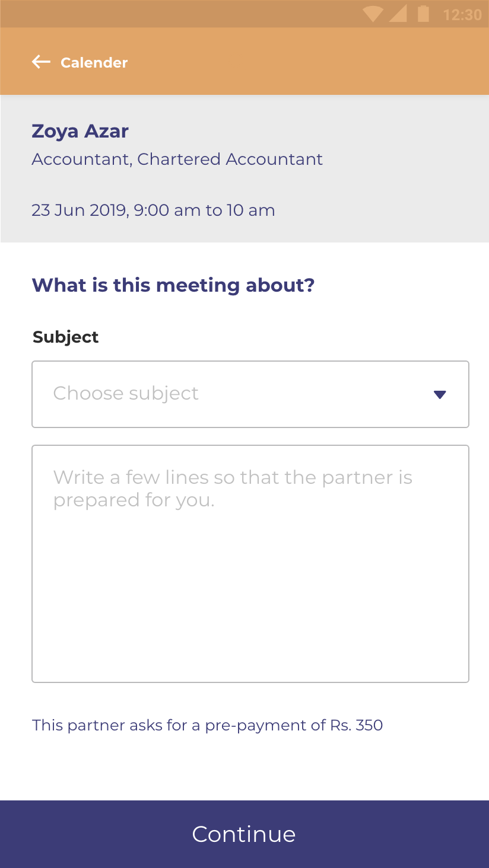
Task: Tap the 'Write a few lines' placeholder text
Action: coord(232,489)
